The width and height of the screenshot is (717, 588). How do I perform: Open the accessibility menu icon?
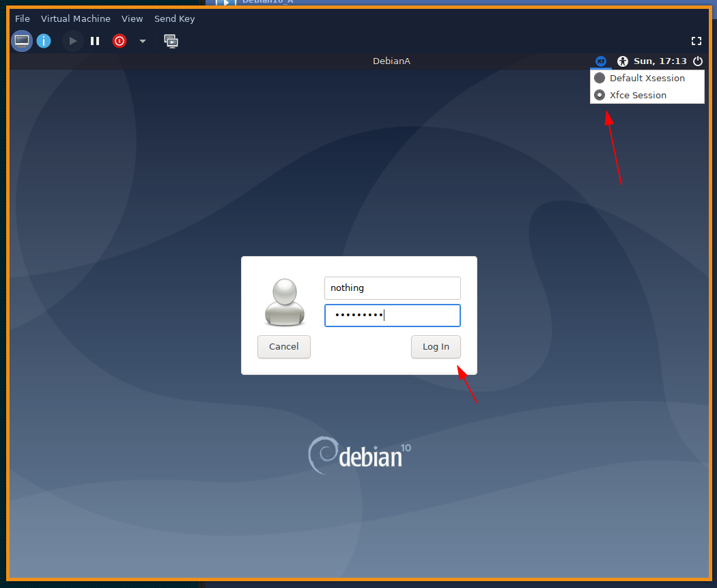click(622, 61)
